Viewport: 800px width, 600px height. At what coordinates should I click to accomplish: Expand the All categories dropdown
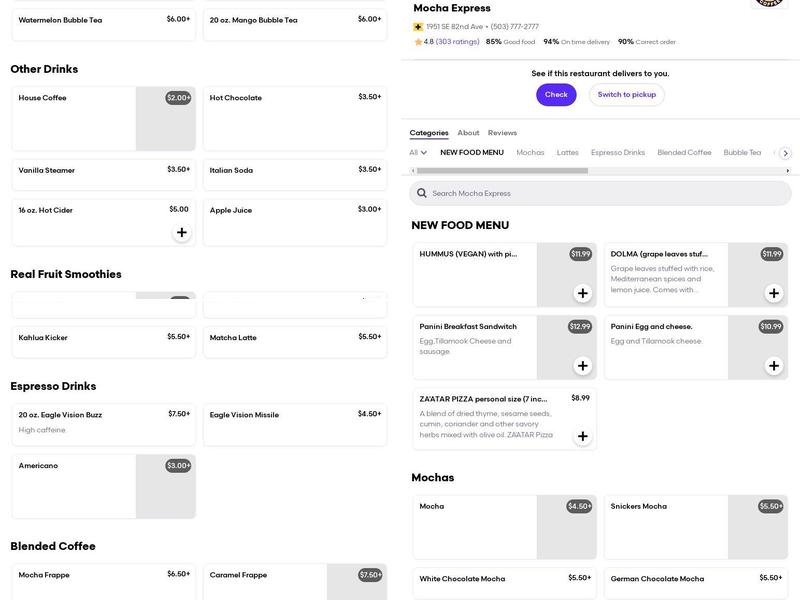pyautogui.click(x=418, y=153)
